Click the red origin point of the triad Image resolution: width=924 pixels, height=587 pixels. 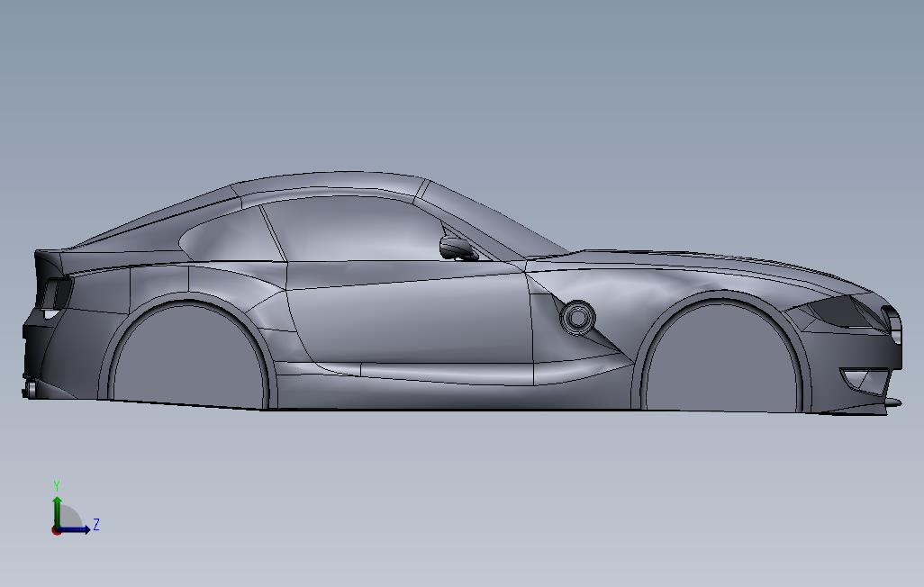click(56, 531)
